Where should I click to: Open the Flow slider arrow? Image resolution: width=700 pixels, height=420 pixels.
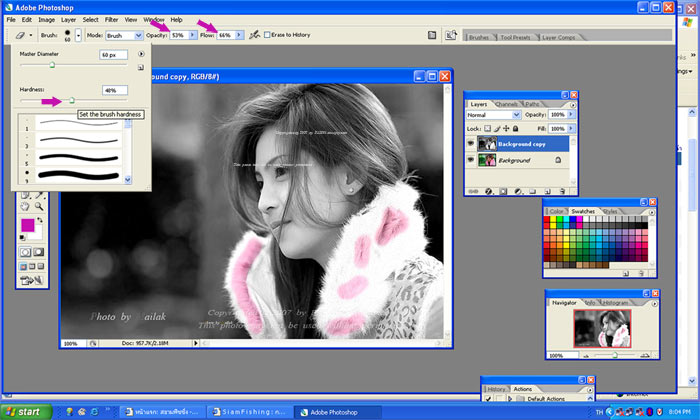(x=239, y=35)
